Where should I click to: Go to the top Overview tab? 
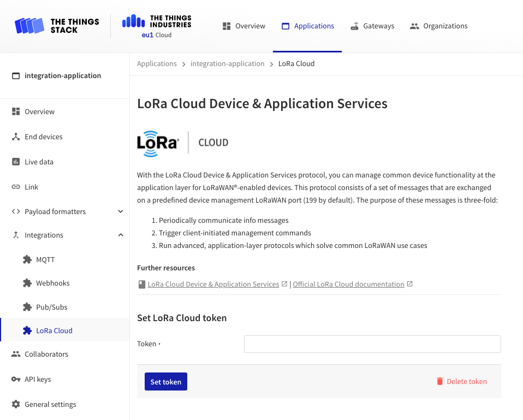tap(244, 26)
